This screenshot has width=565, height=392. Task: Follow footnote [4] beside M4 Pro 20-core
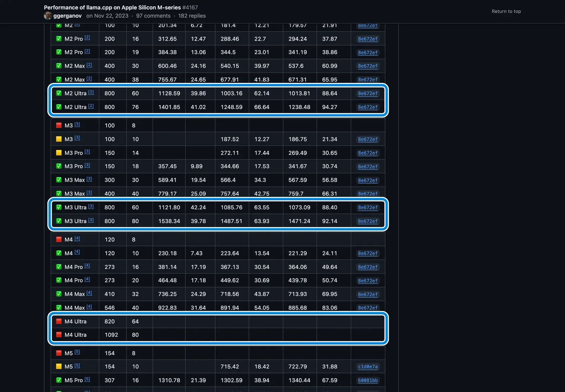click(87, 279)
